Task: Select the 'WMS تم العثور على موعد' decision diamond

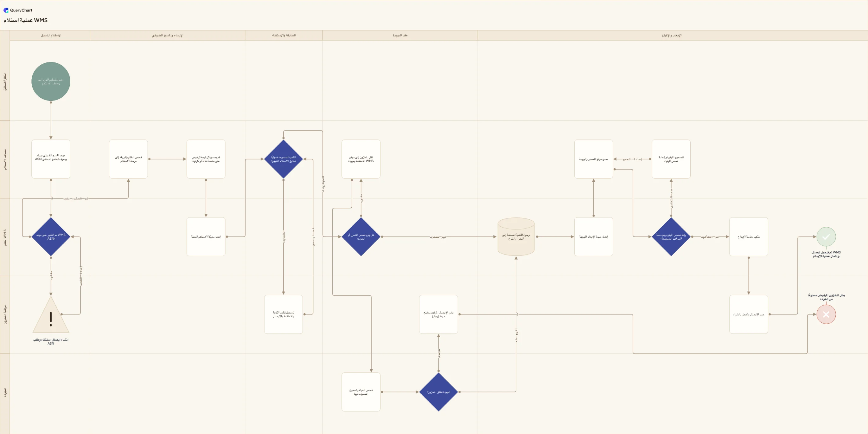Action: click(x=51, y=237)
